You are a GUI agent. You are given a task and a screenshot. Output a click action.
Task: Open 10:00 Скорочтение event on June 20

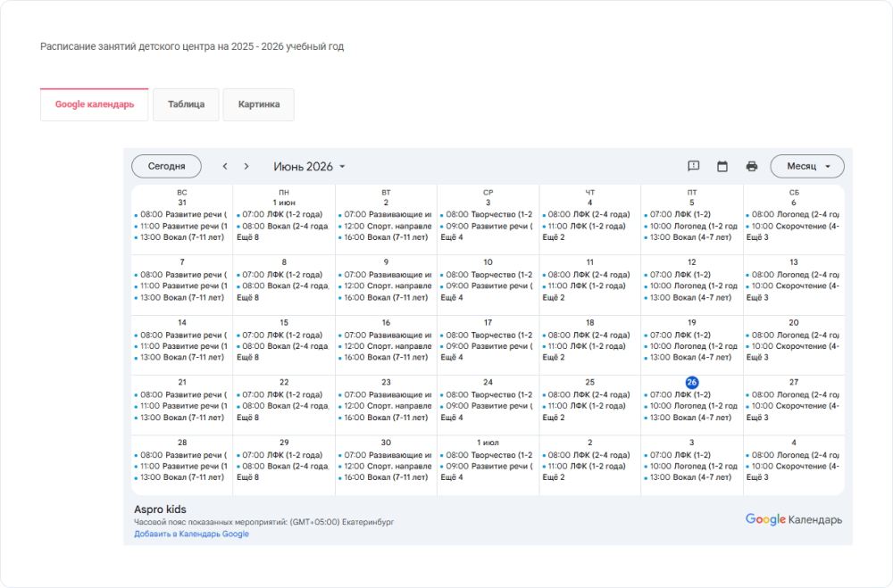tap(793, 346)
